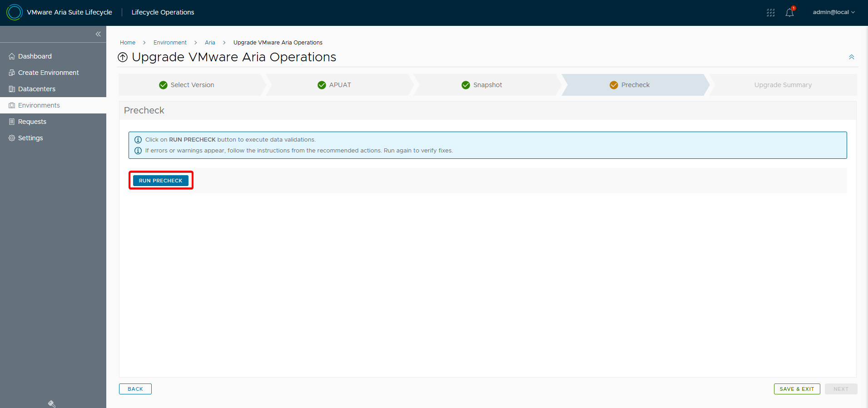Click the BACK button
868x408 pixels.
[135, 389]
